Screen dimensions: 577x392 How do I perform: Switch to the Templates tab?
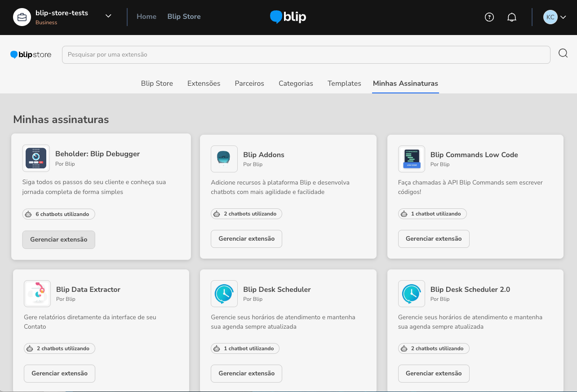[x=344, y=84]
